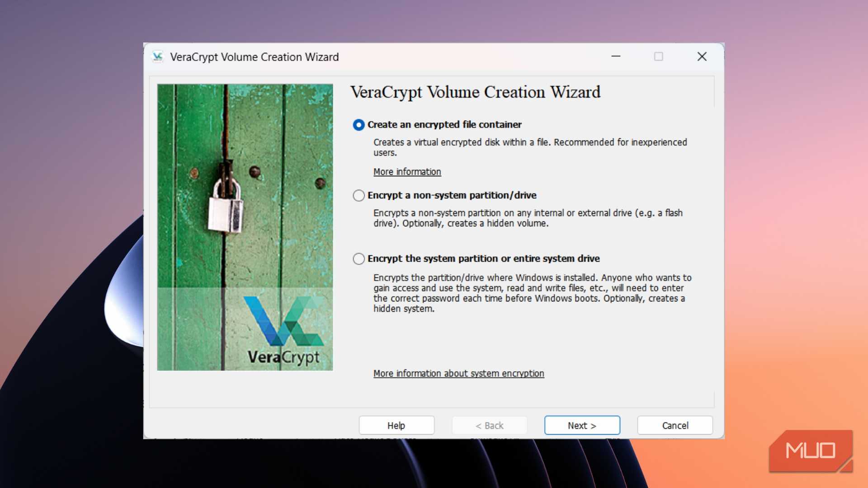
Task: Click the VeraCrypt logo on the sidebar image
Action: [283, 325]
